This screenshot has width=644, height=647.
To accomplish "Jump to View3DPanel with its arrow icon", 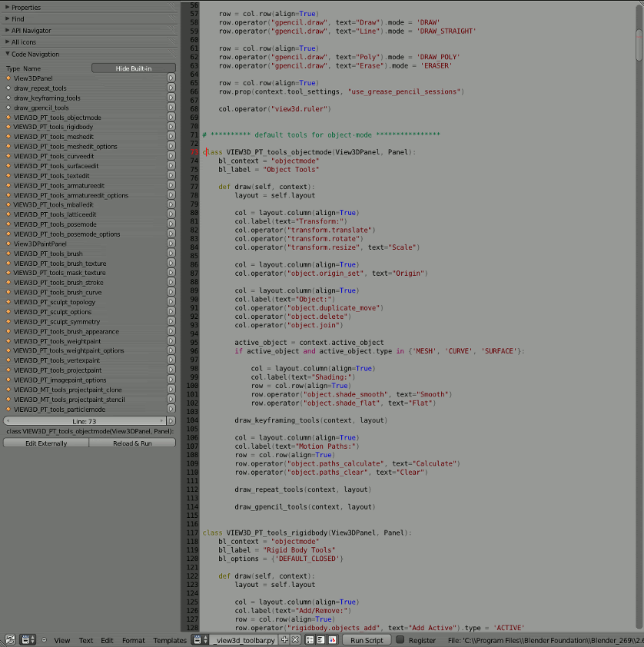I will click(x=171, y=78).
